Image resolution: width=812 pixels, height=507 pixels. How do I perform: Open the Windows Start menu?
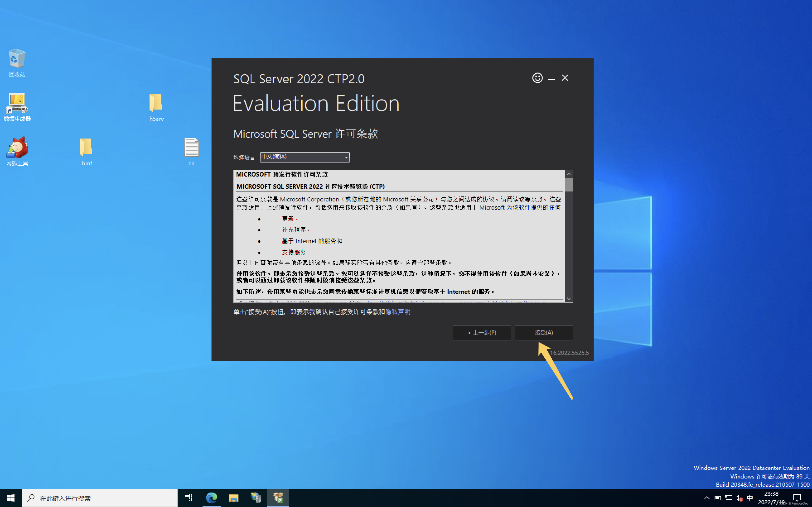point(11,498)
